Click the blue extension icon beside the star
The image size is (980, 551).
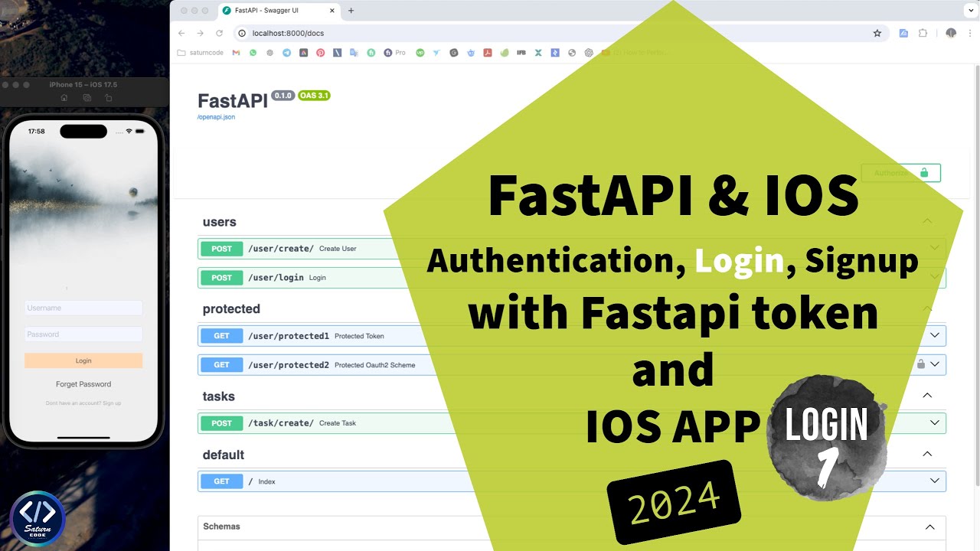pos(903,33)
